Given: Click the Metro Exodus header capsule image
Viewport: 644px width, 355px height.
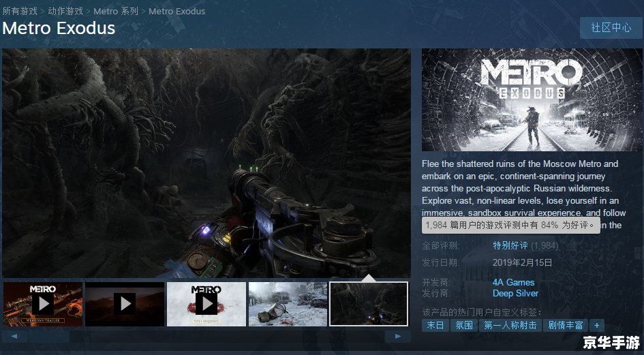Looking at the screenshot, I should click(x=532, y=100).
